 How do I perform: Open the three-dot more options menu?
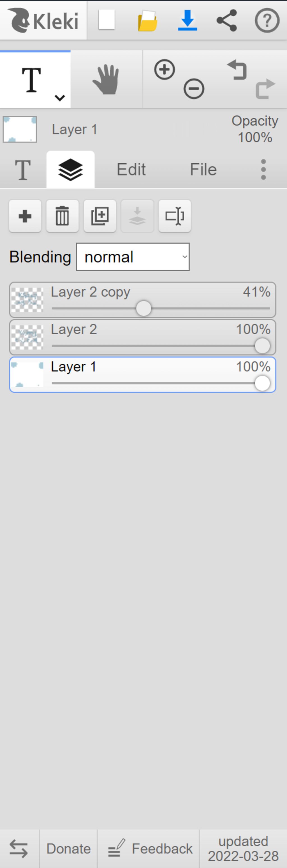point(263,170)
